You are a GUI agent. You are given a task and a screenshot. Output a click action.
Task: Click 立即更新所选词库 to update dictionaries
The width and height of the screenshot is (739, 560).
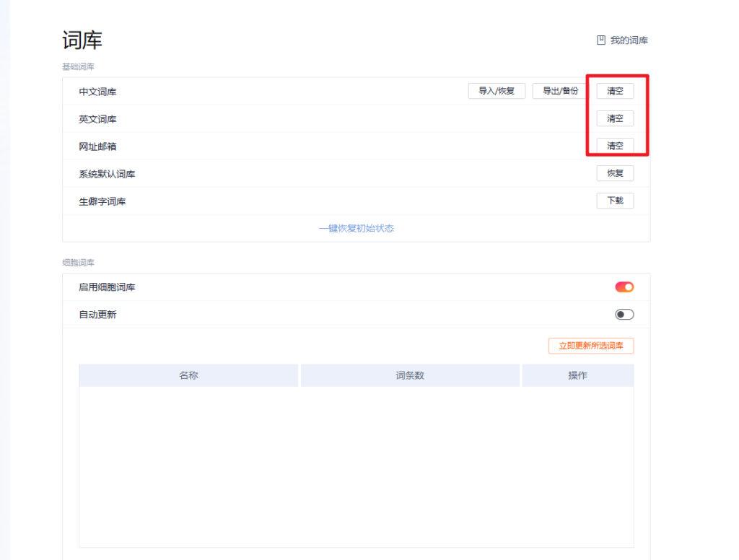click(x=592, y=346)
